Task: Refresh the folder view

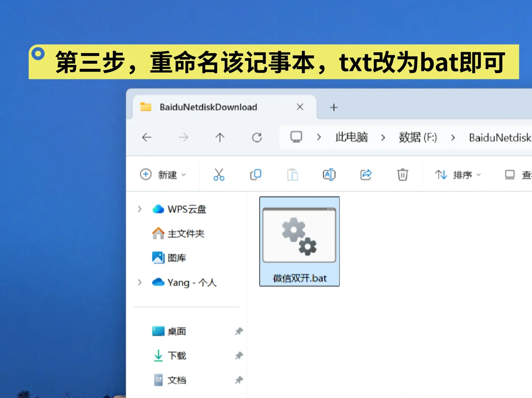Action: (257, 137)
